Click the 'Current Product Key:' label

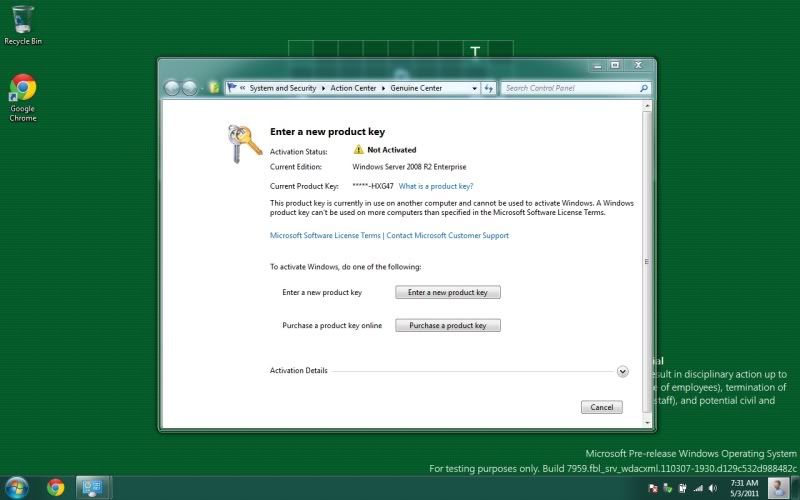coord(304,186)
